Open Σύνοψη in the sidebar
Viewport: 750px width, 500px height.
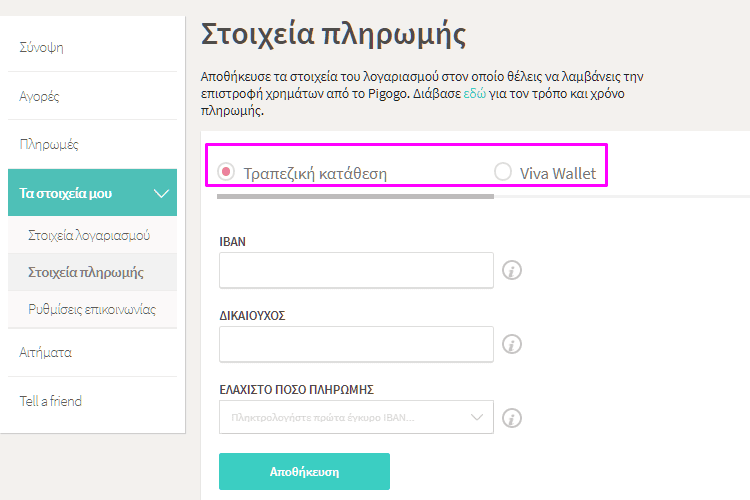[41, 47]
